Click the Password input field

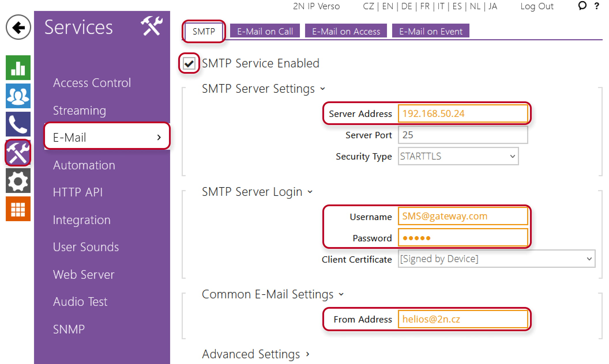(463, 238)
